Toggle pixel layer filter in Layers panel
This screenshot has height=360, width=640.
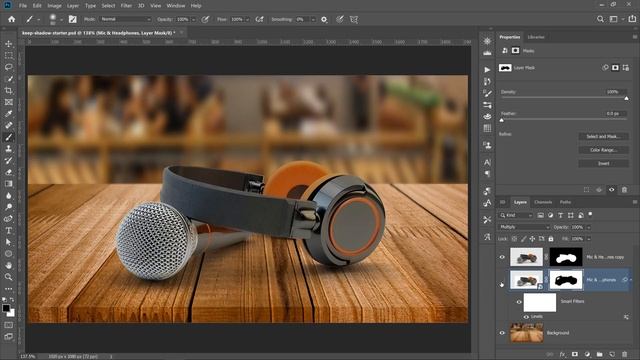(x=540, y=215)
